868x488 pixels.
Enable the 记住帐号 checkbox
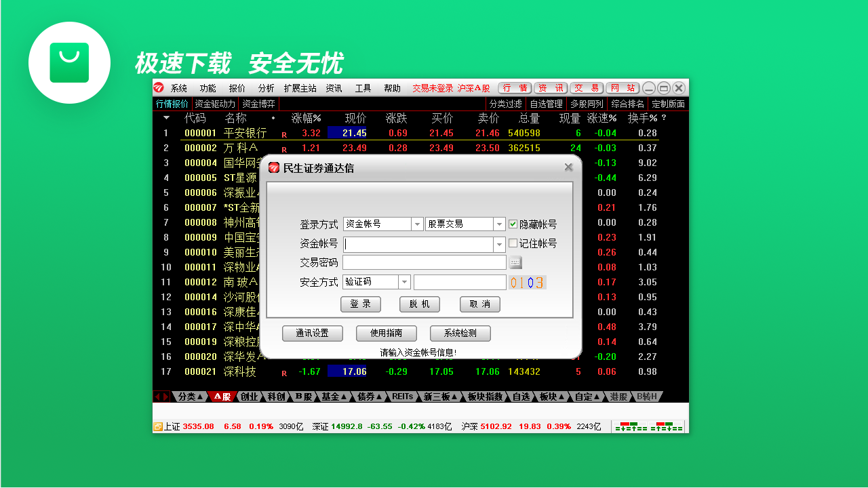513,243
